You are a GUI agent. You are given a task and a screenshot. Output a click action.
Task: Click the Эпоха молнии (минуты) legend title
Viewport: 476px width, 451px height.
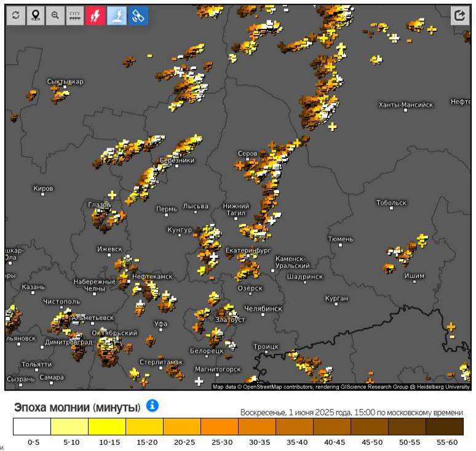[77, 407]
